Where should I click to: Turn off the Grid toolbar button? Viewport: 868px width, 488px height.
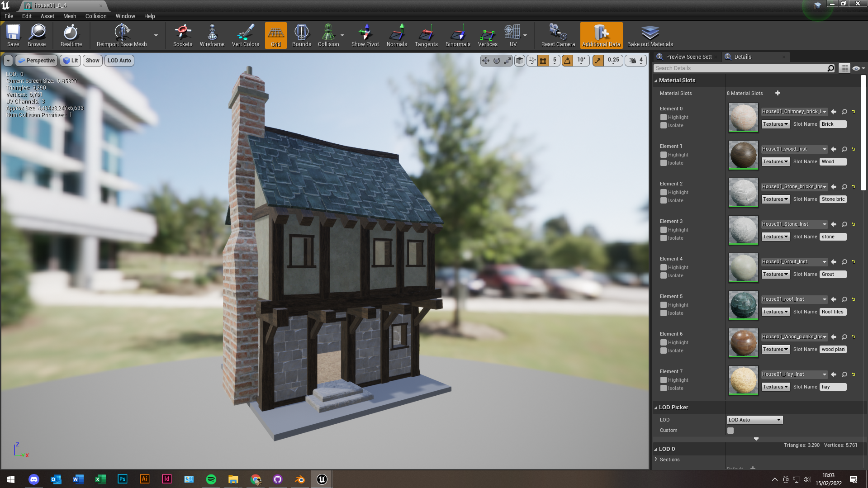tap(276, 35)
